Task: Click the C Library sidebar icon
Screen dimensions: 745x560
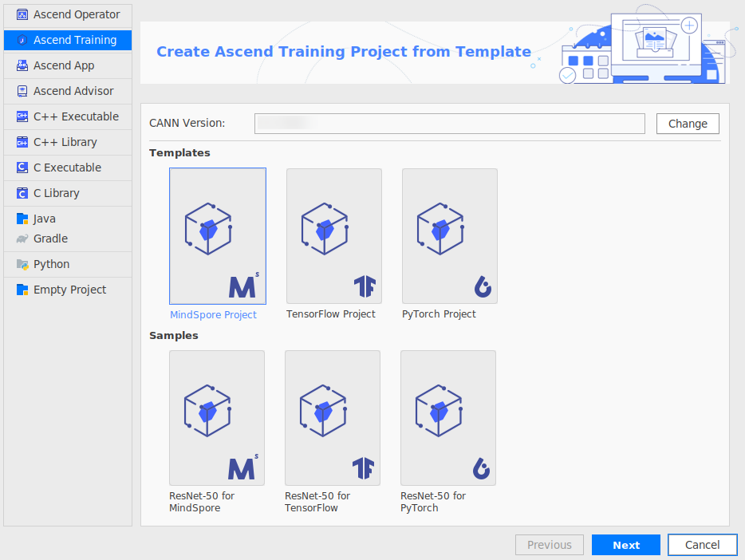Action: (22, 193)
